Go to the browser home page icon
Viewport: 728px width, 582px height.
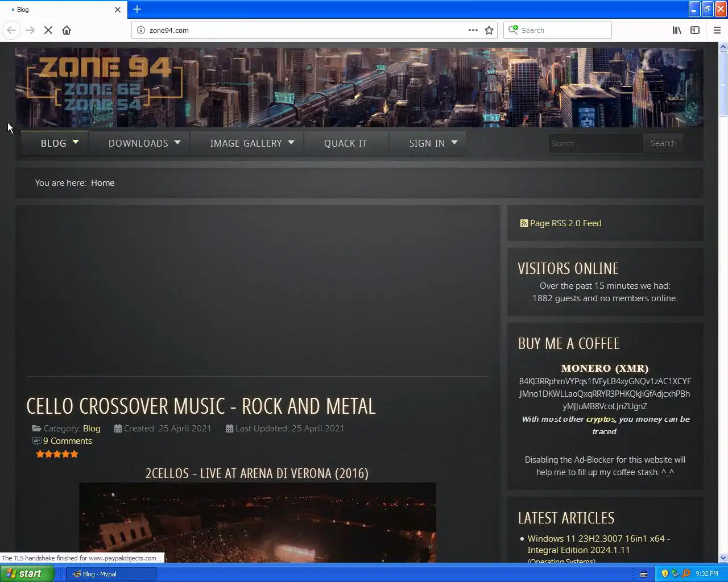tap(67, 30)
